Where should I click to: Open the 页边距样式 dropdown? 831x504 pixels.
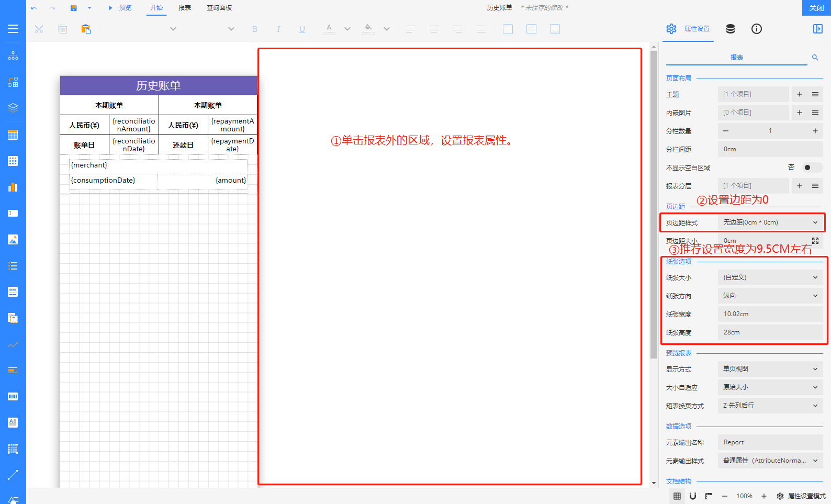[x=770, y=222]
